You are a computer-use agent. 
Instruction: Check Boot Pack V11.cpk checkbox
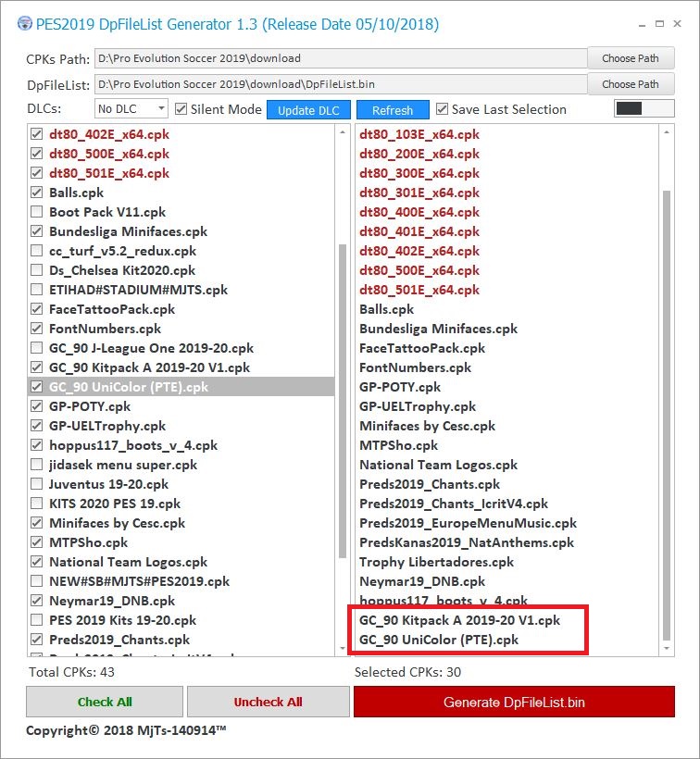click(36, 212)
